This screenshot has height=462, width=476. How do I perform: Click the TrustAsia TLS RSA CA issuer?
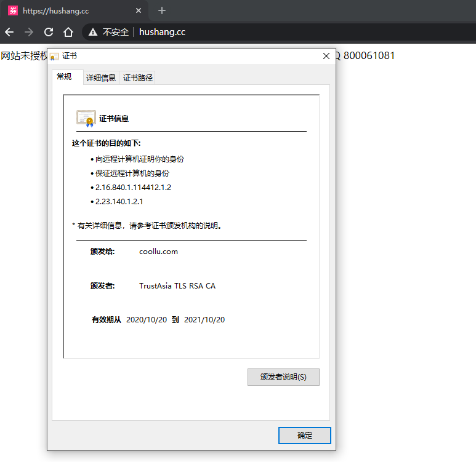[x=177, y=286]
